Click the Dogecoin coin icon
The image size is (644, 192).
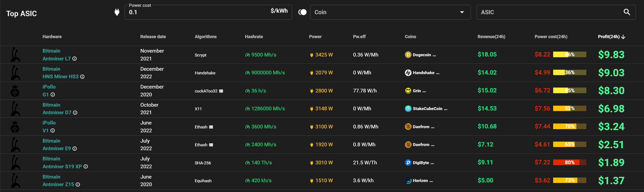point(408,55)
